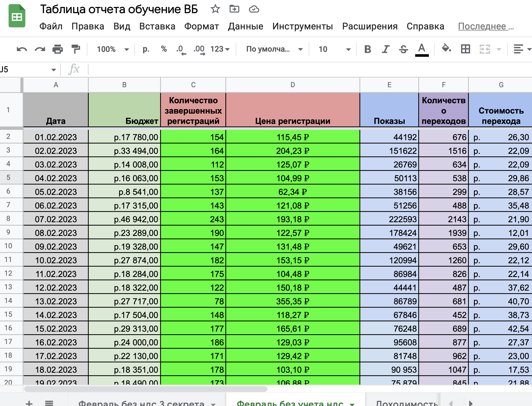Open the Формат menu

coord(201,26)
